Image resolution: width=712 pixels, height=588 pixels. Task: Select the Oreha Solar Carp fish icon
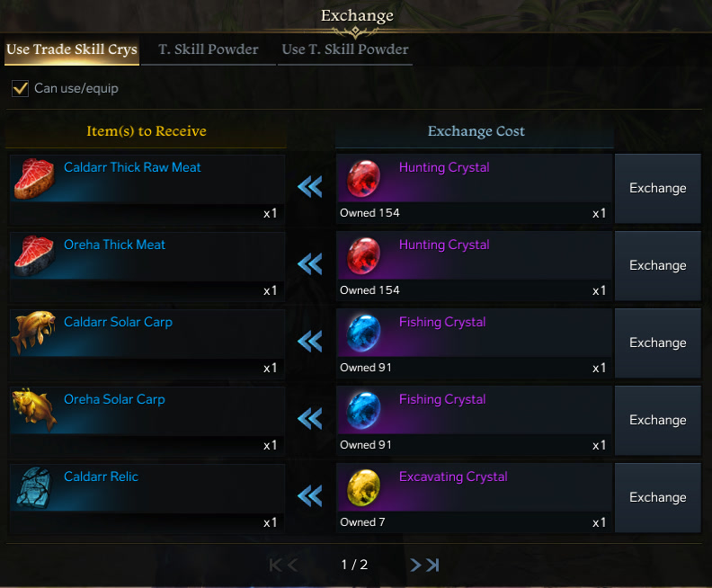[x=34, y=411]
